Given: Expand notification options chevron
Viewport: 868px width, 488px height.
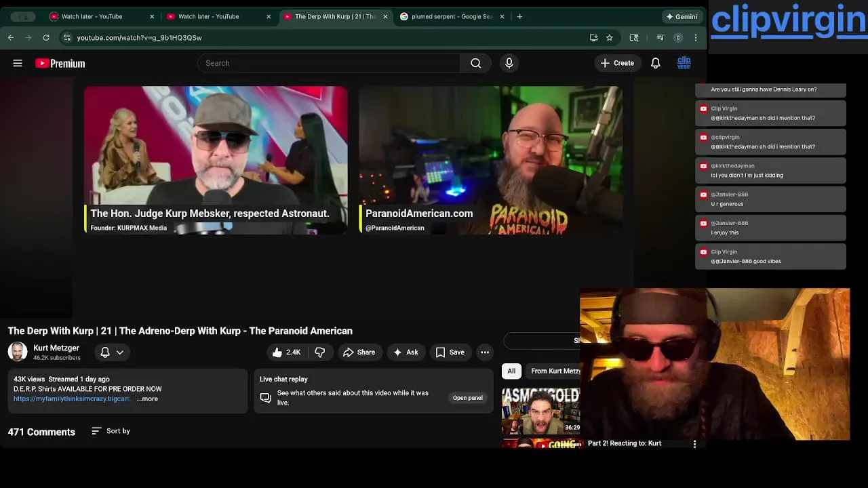Looking at the screenshot, I should (x=120, y=352).
